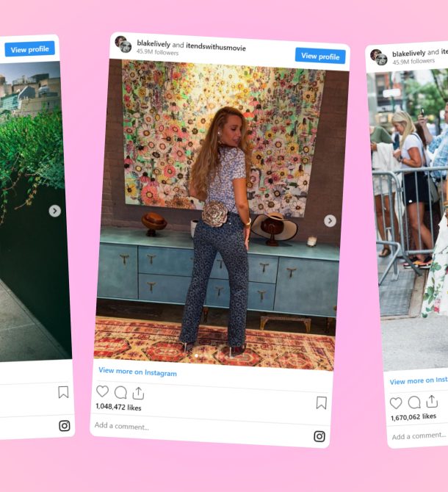Click the profile avatar on right card
448x492 pixels.
tap(379, 57)
